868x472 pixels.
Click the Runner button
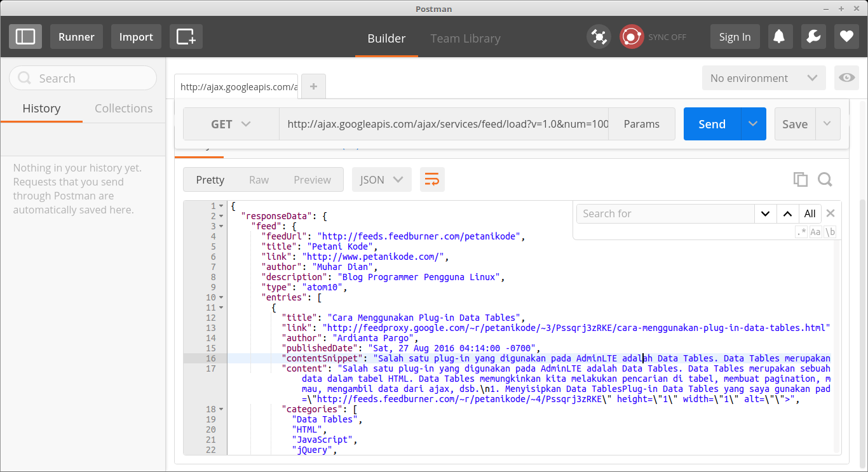click(x=76, y=37)
